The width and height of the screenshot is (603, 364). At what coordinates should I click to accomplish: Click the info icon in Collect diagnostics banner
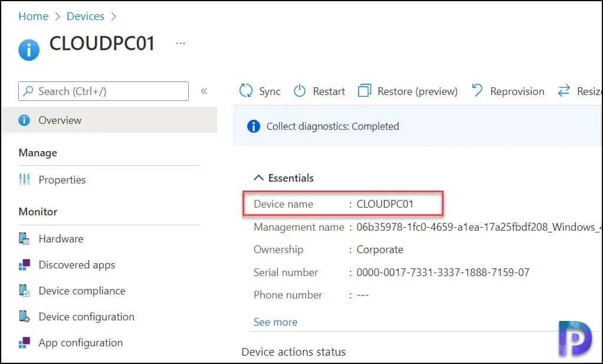tap(254, 126)
